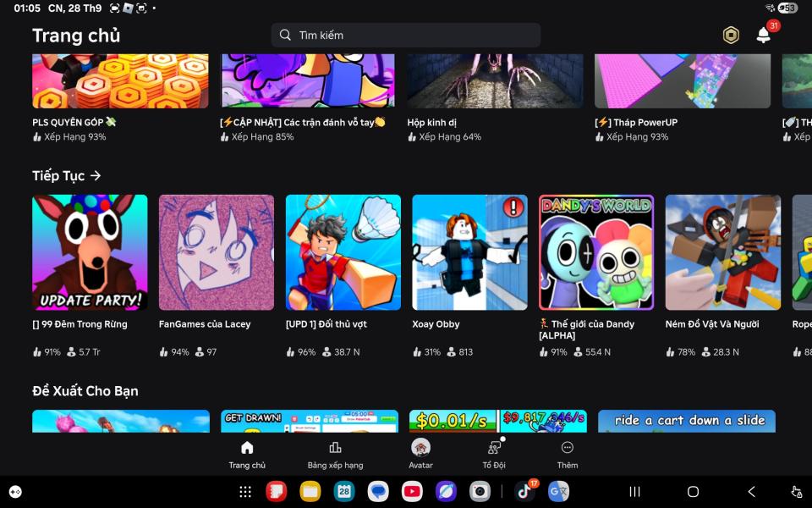The image size is (812, 508).
Task: Open ride a cart down a slide banner
Action: [687, 421]
